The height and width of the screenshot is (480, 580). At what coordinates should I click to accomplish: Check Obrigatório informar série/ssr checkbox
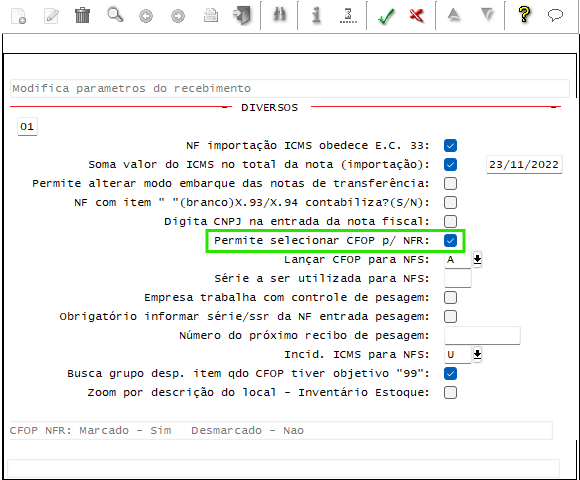[x=450, y=316]
